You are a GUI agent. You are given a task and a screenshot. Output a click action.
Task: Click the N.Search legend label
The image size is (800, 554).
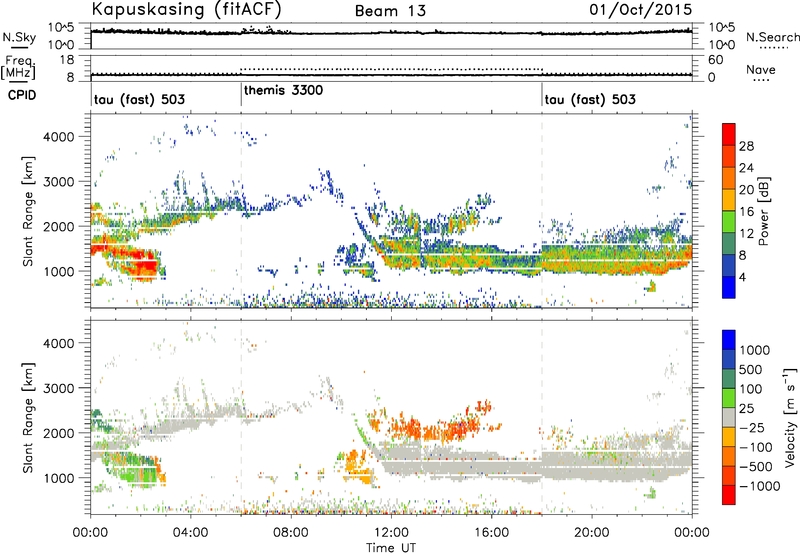pos(773,37)
